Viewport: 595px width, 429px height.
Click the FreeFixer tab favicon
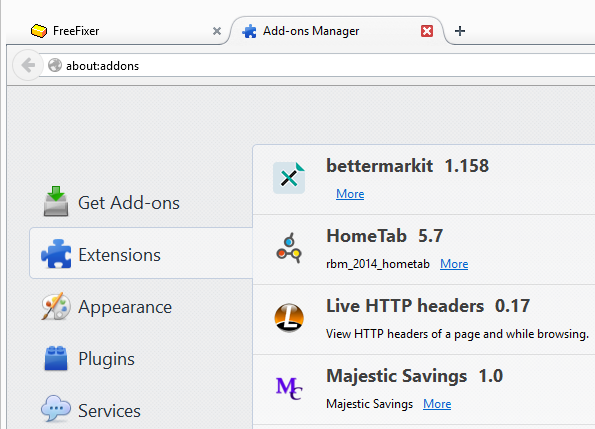point(39,30)
